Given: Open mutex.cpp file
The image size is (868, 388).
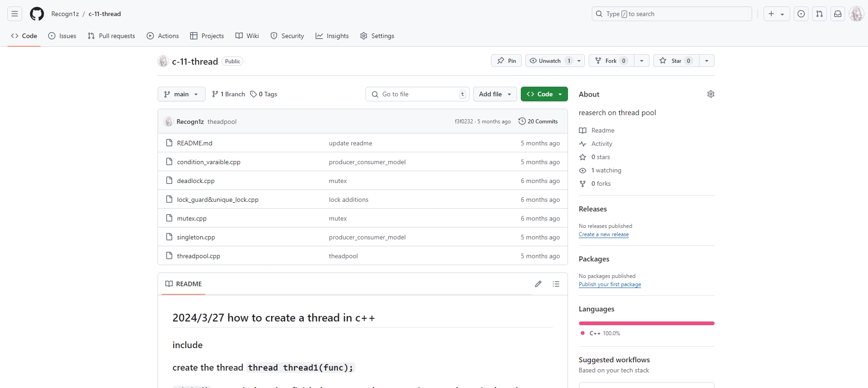Looking at the screenshot, I should click(x=191, y=218).
